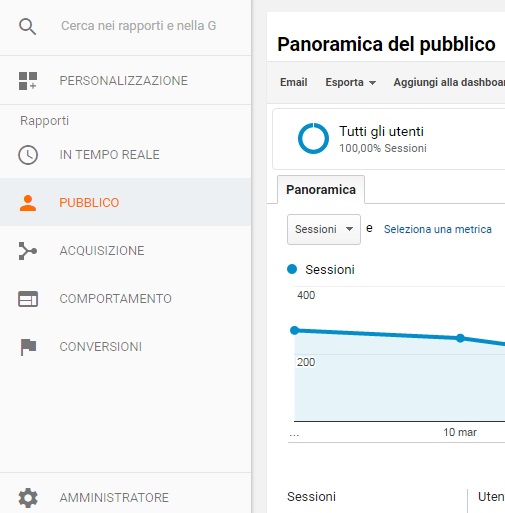Click the 'Tutti gli utenti' segment ring icon
The height and width of the screenshot is (513, 505).
[313, 138]
